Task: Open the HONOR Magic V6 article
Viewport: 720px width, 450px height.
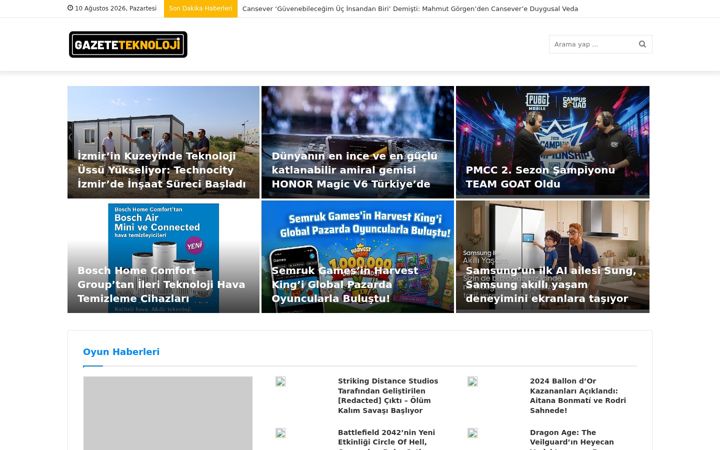Action: [x=358, y=142]
